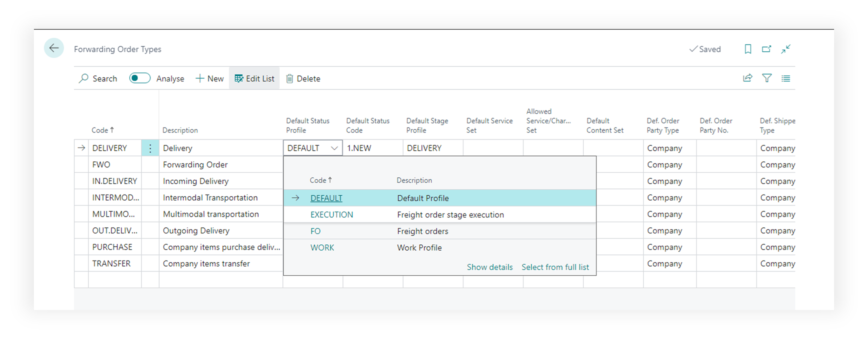This screenshot has width=868, height=339.
Task: Click the Show details link
Action: pyautogui.click(x=489, y=267)
